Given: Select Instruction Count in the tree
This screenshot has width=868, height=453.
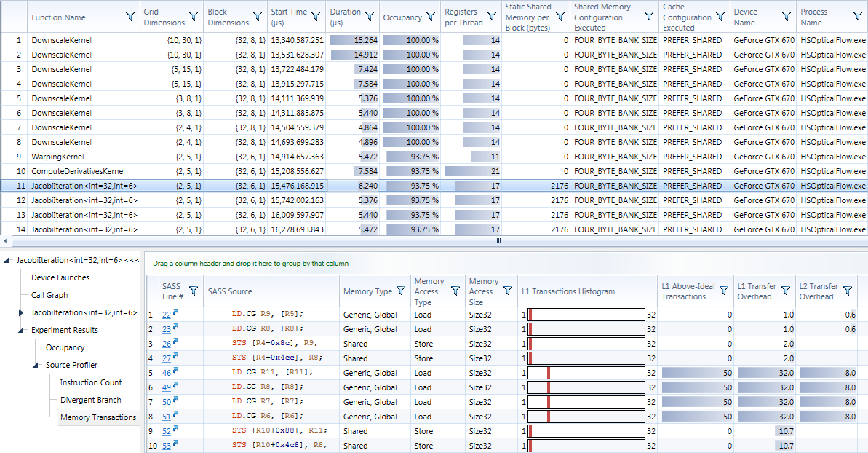Looking at the screenshot, I should [x=90, y=382].
